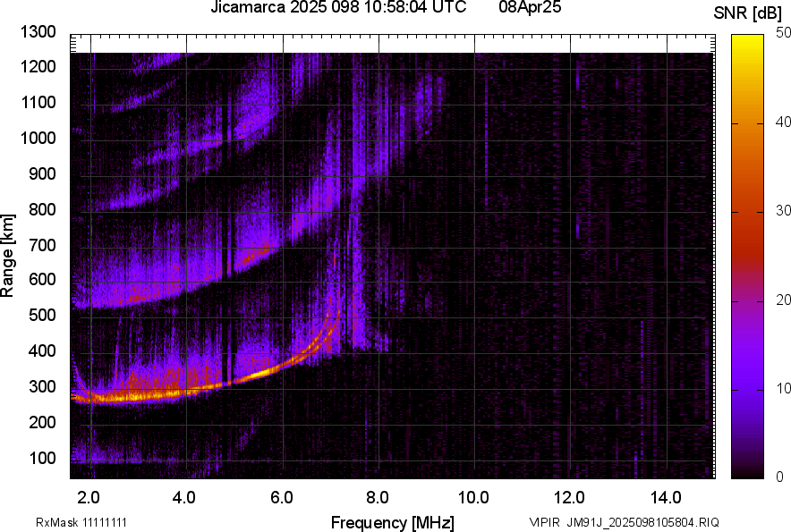Image resolution: width=791 pixels, height=532 pixels.
Task: Click the frequency tick label '12.0'
Action: pos(569,498)
